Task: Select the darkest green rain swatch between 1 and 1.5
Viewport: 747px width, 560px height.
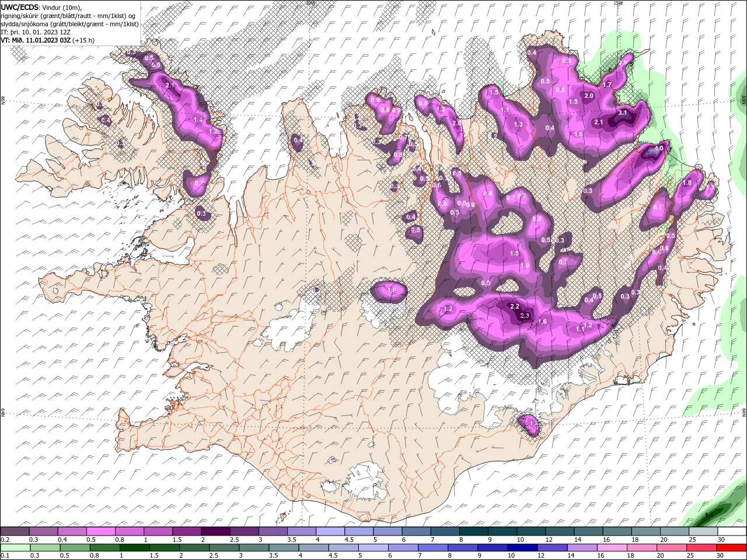Action: 135,548
